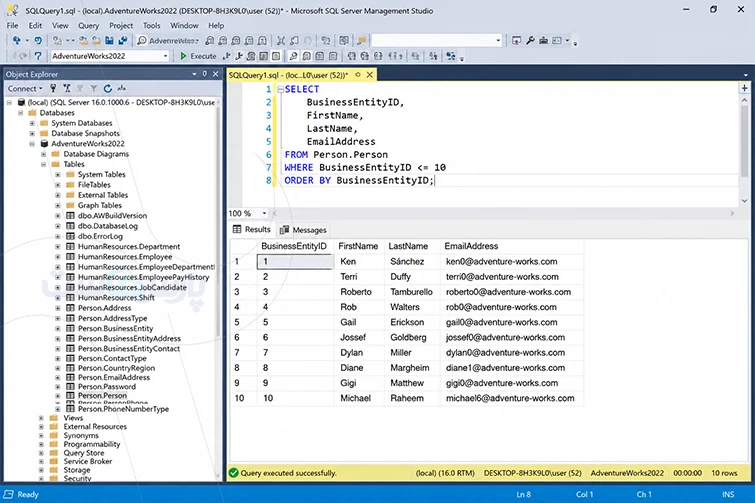Image resolution: width=755 pixels, height=503 pixels.
Task: Click the Cut (scissors) toolbar icon
Action: coord(281,40)
